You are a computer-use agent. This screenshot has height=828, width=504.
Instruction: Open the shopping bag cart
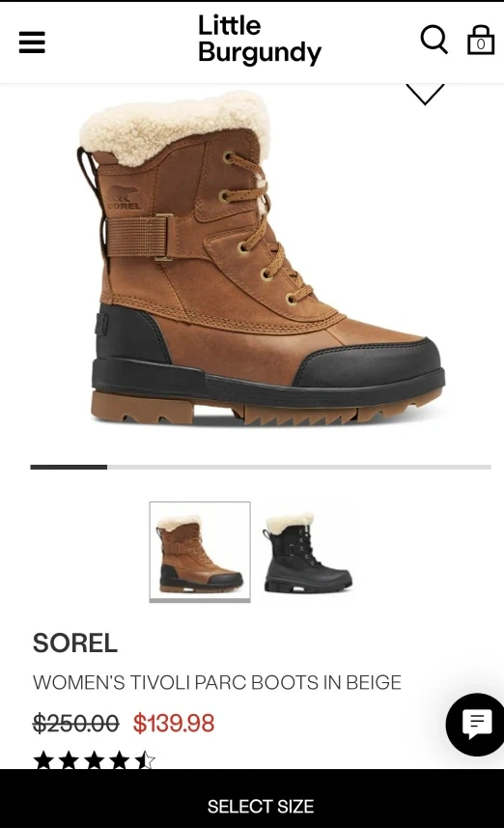pyautogui.click(x=480, y=41)
